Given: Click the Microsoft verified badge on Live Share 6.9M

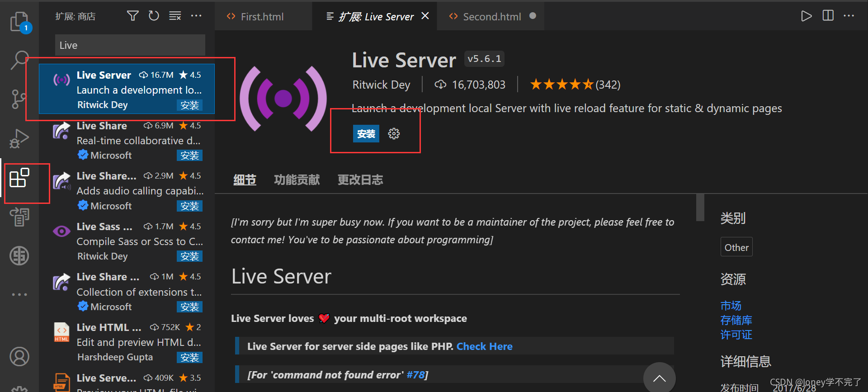Looking at the screenshot, I should pos(83,155).
